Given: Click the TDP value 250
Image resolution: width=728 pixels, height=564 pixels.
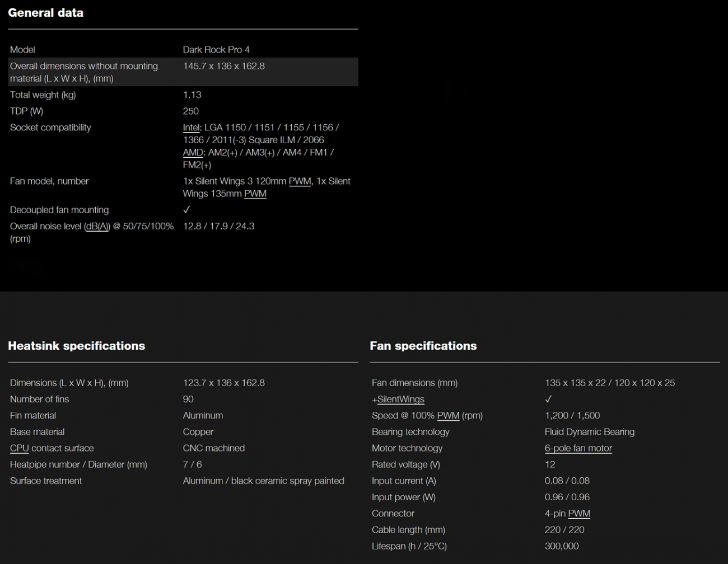Looking at the screenshot, I should pos(191,111).
